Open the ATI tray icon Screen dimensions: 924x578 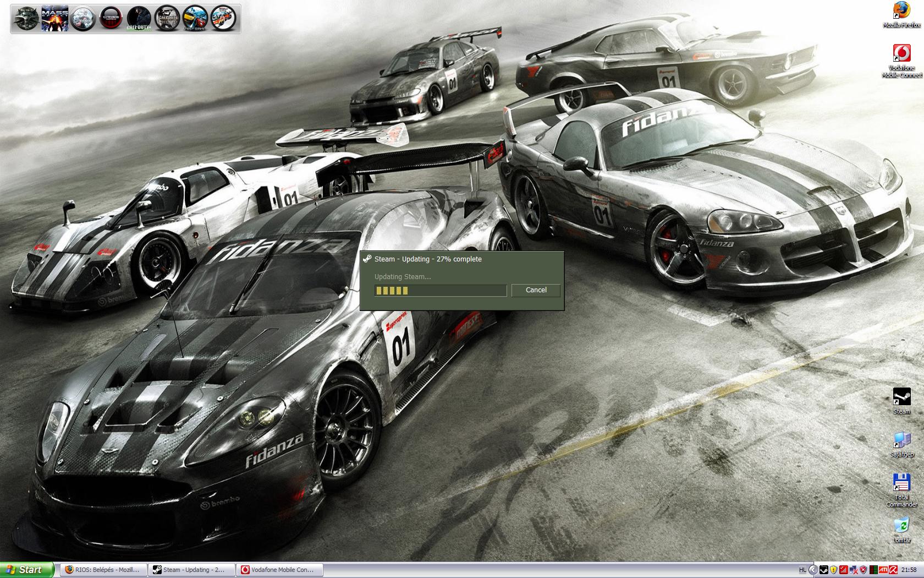coord(883,570)
